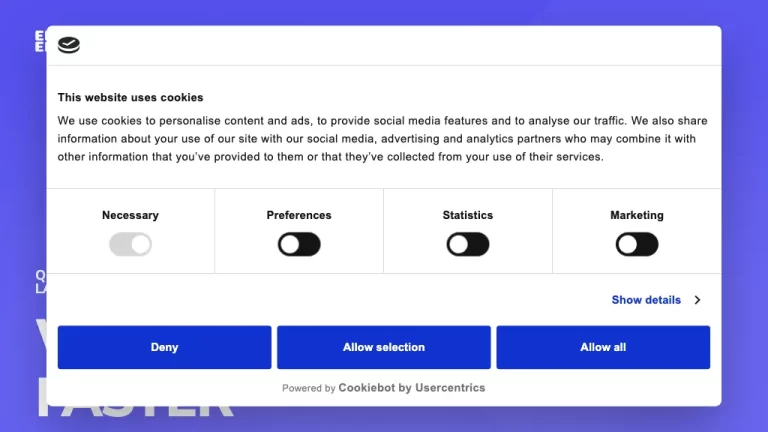The image size is (768, 432).
Task: Click the partially hidden site logo behind dialog
Action: click(40, 40)
